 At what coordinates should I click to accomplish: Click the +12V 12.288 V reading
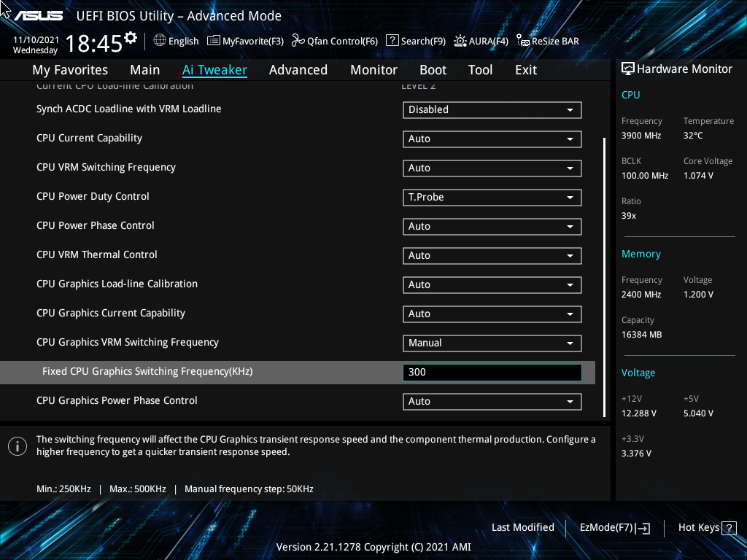638,413
